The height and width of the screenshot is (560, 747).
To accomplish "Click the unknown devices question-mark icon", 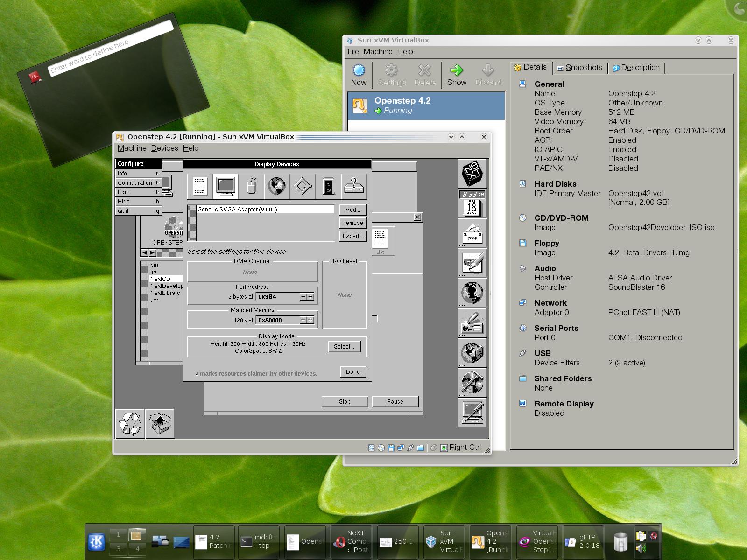I will click(354, 186).
